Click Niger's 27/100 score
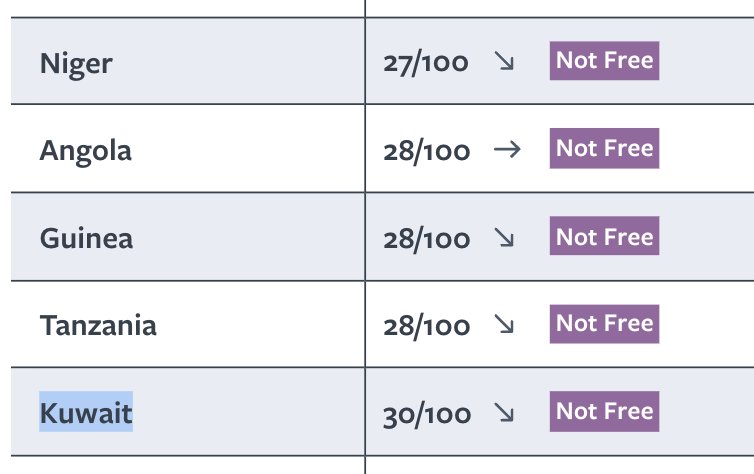 tap(426, 63)
